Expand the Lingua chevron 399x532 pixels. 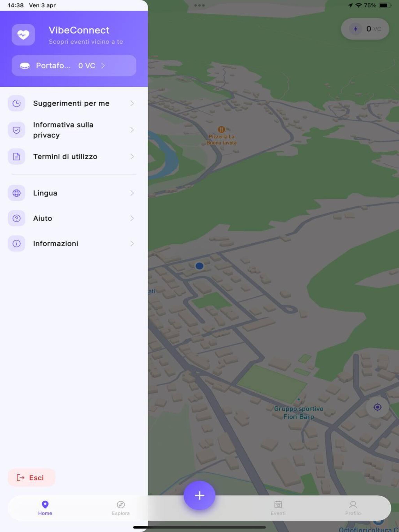[132, 193]
